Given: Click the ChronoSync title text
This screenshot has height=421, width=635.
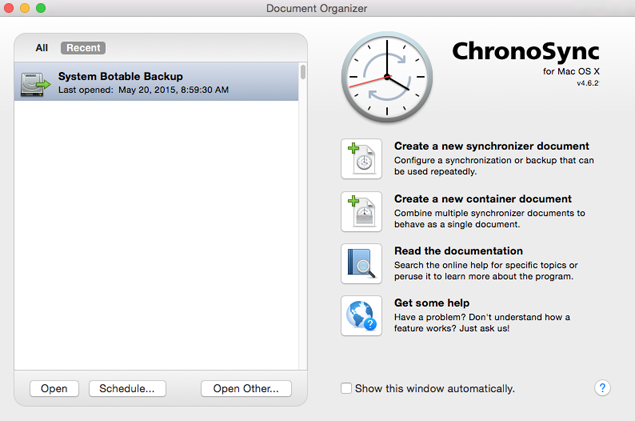Looking at the screenshot, I should 526,51.
